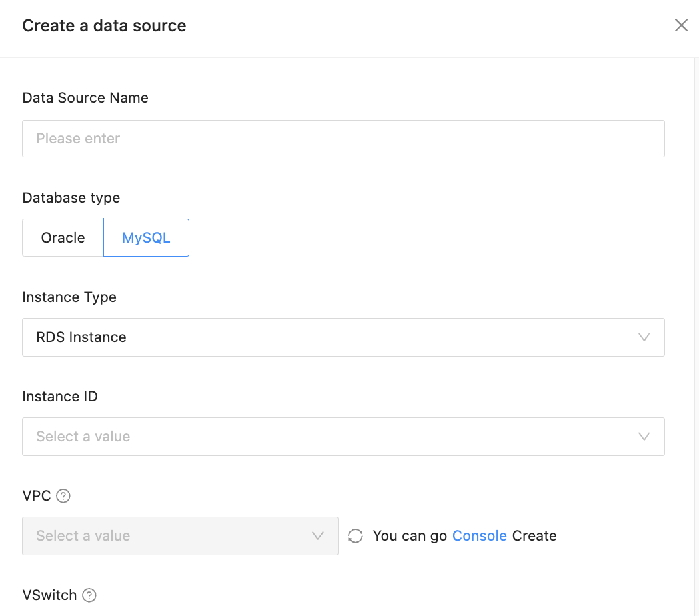Click the VSwitch label text
This screenshot has height=616, width=699.
[x=49, y=595]
